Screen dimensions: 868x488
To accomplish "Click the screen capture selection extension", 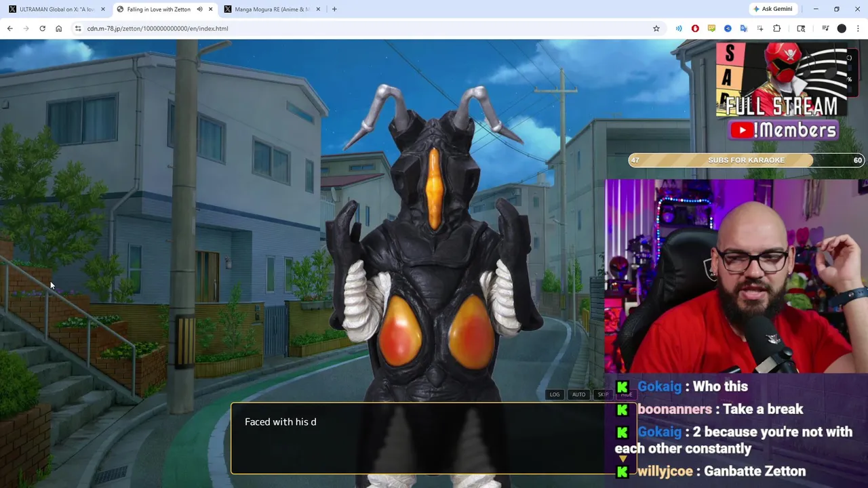I will pyautogui.click(x=760, y=28).
